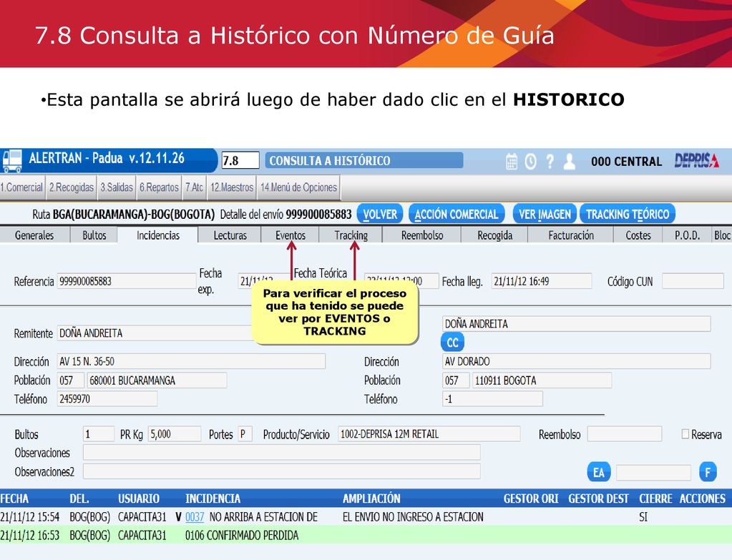Click the 7.8 screen code field
The width and height of the screenshot is (732, 560).
coord(240,160)
